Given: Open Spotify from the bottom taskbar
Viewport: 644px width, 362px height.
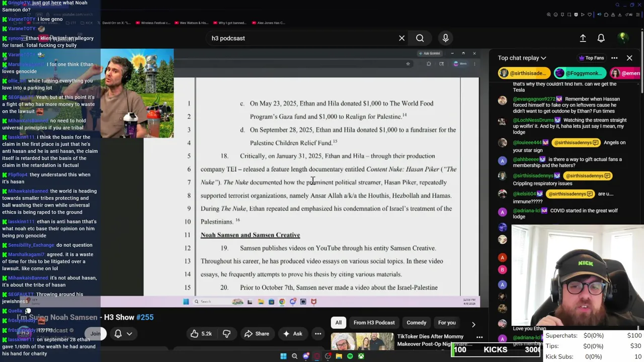Looking at the screenshot, I should click(350, 356).
